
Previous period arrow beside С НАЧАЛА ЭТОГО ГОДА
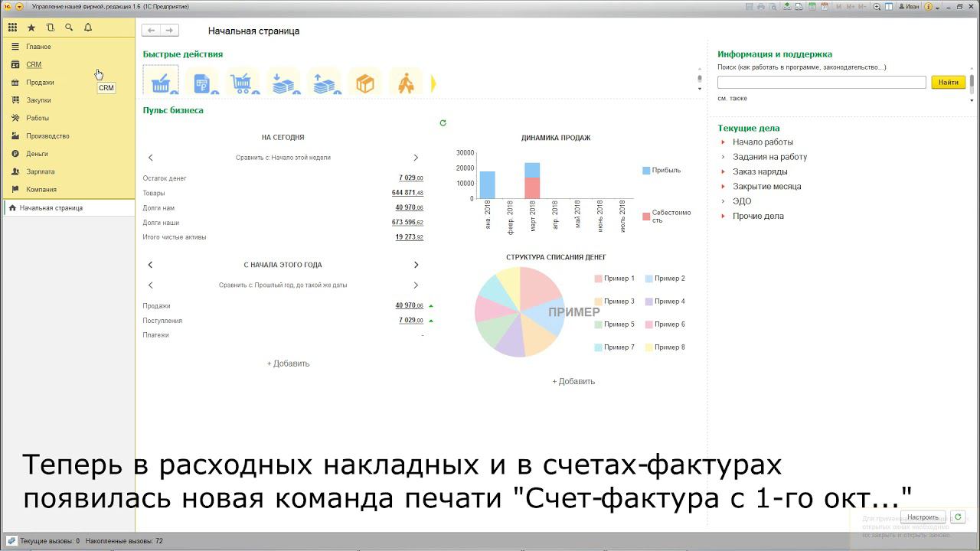tap(150, 265)
